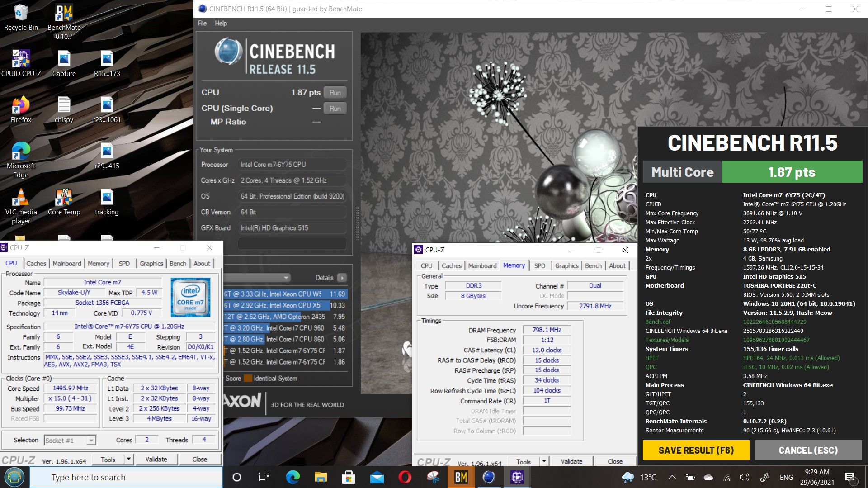Open the notification center icon

point(850,477)
